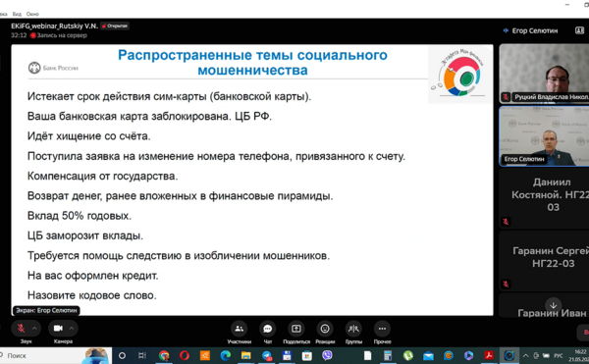Click the Поделиться share screen icon
Screen dimensions: 589x364
coord(296,329)
